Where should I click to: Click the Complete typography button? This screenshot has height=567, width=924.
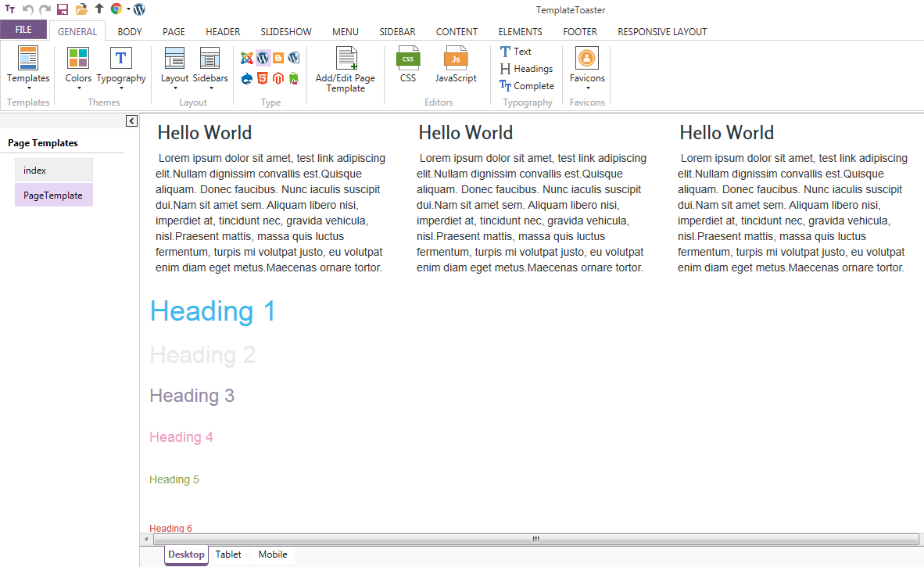coord(527,86)
